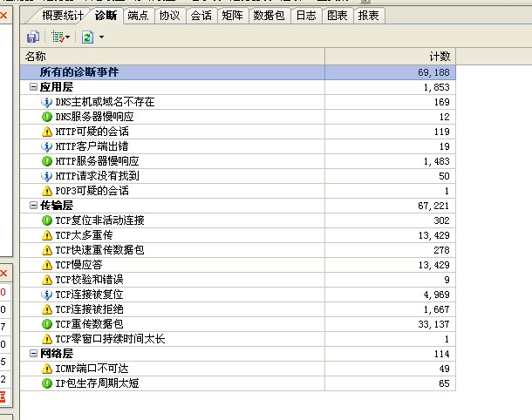Open the 端点 tab
Screen dimensions: 532x420
[x=138, y=16]
